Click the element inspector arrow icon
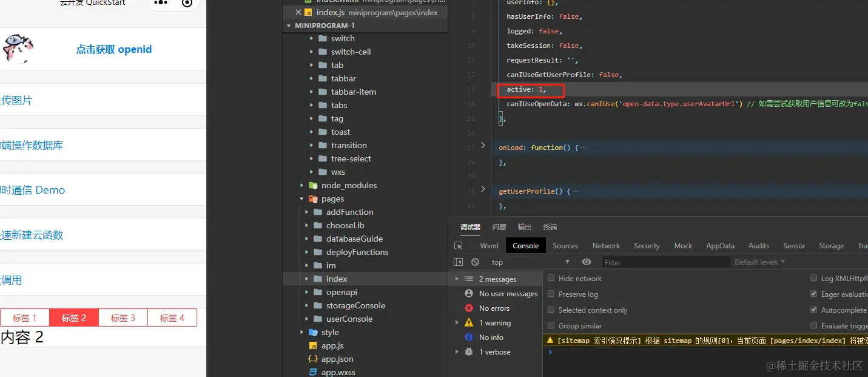 [459, 246]
